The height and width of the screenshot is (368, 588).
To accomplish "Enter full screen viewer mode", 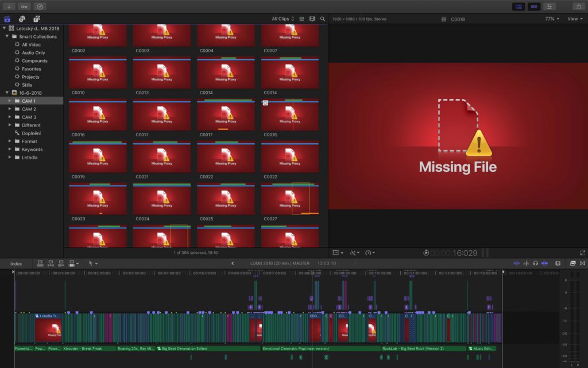I will pos(583,252).
